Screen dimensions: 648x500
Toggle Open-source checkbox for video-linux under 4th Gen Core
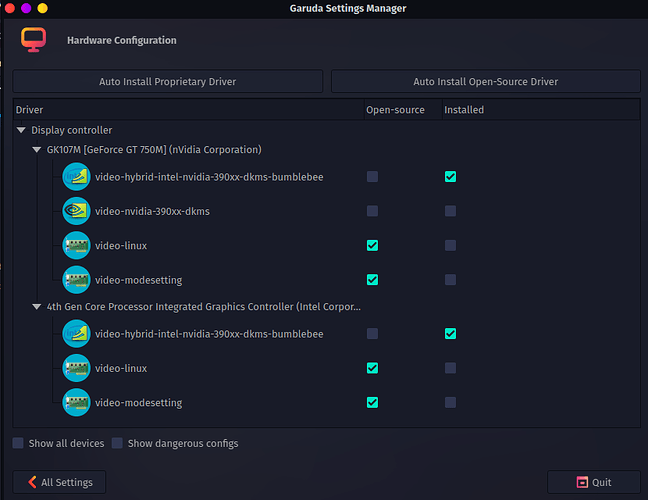[372, 368]
